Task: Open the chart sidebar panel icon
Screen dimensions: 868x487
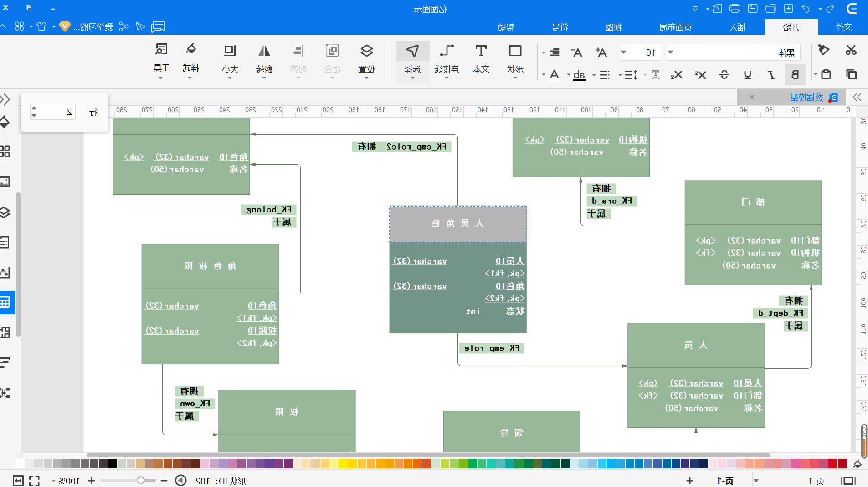Action: click(x=5, y=272)
